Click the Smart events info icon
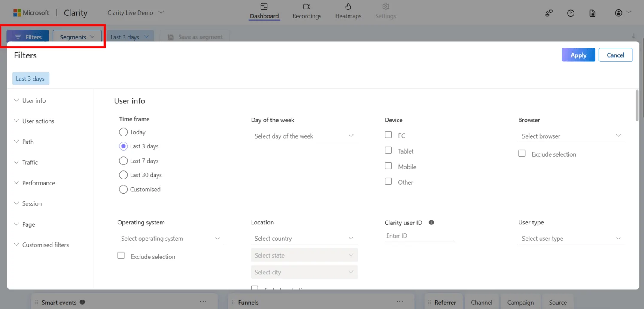The width and height of the screenshot is (644, 309). [82, 302]
